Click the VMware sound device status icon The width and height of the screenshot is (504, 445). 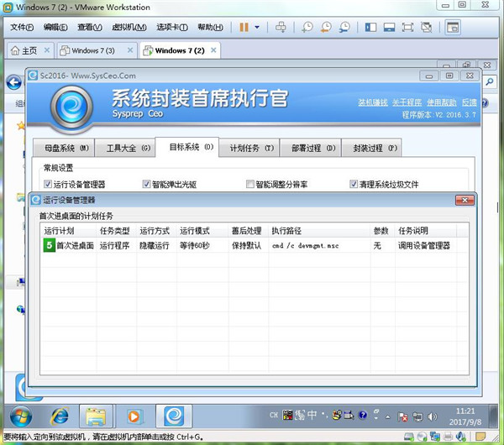coord(460,437)
